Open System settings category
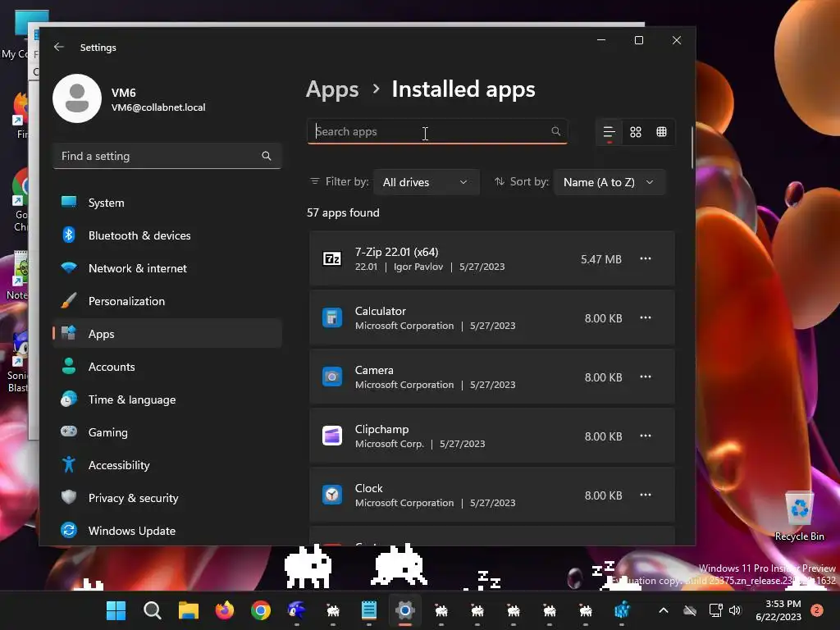840x630 pixels. (167, 203)
